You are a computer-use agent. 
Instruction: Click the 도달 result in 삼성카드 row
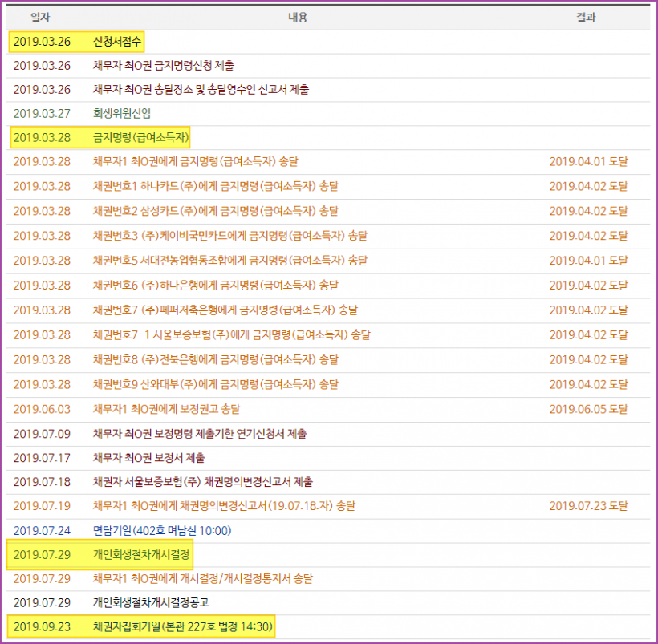click(588, 211)
